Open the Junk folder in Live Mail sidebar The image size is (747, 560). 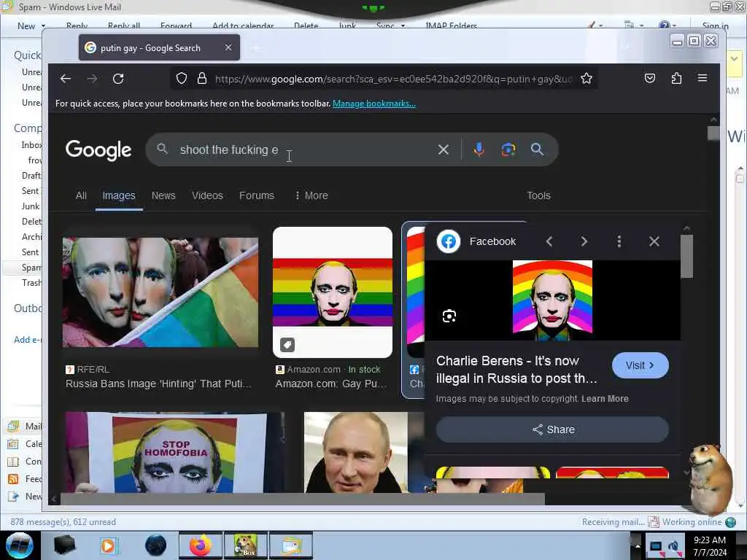tap(31, 206)
